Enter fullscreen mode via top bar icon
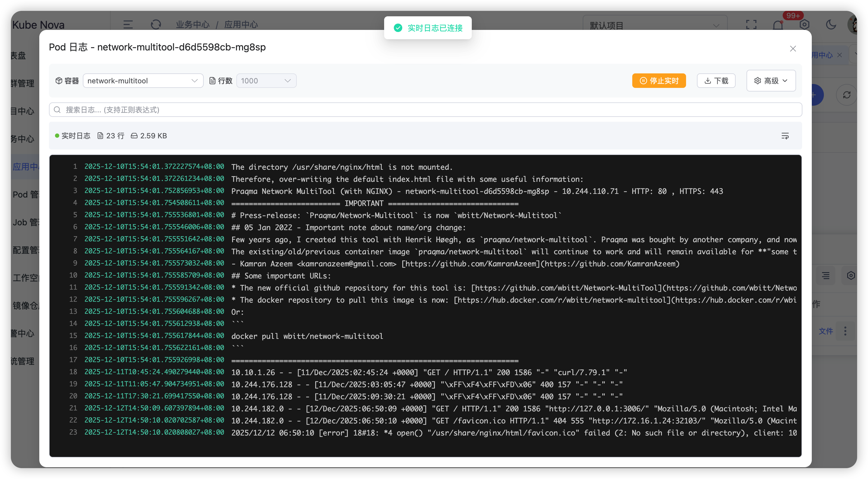The image size is (868, 479). [x=751, y=24]
